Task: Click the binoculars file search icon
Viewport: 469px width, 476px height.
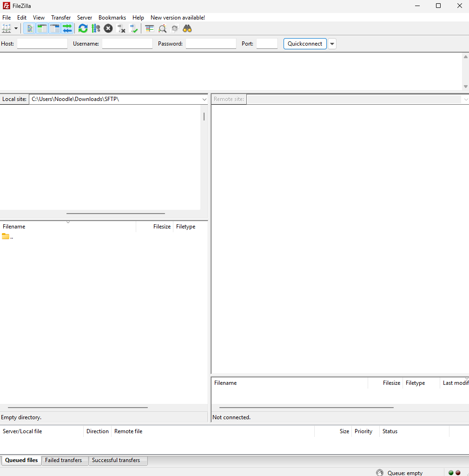Action: [x=187, y=28]
